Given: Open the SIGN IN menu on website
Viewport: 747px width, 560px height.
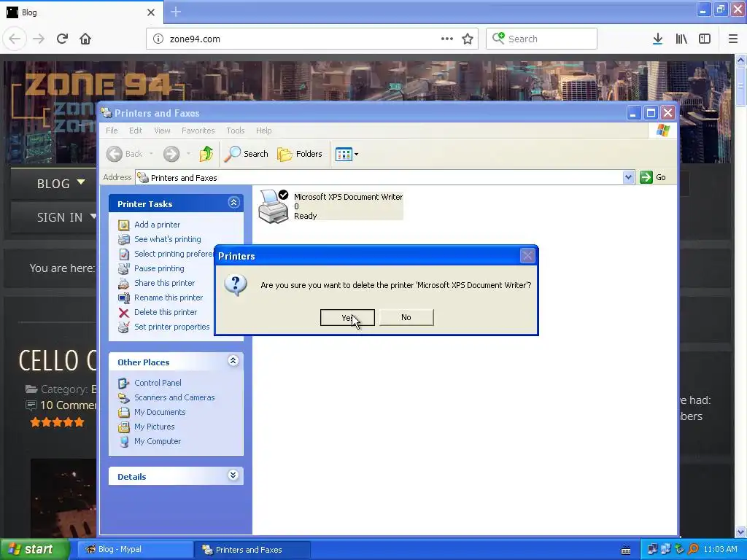Looking at the screenshot, I should point(66,217).
